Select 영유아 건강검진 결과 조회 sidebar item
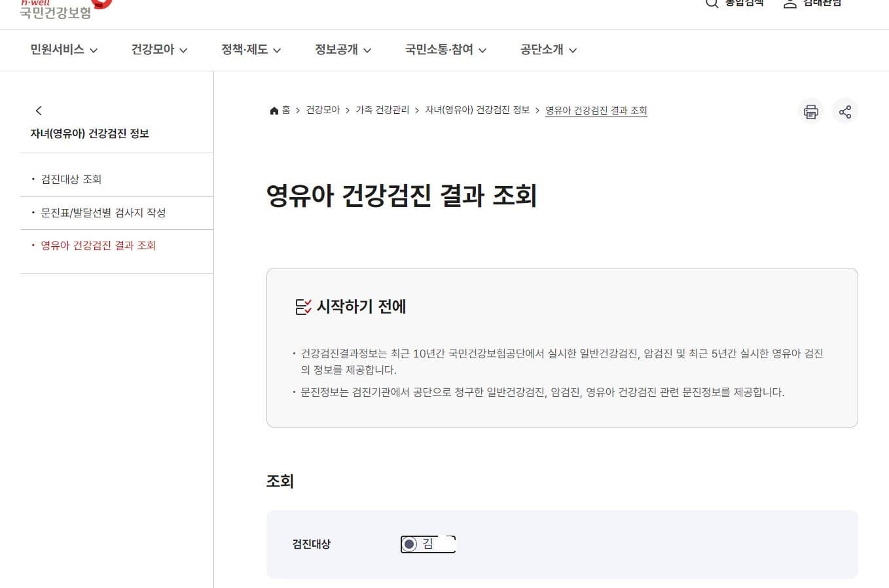The image size is (889, 588). pyautogui.click(x=100, y=245)
